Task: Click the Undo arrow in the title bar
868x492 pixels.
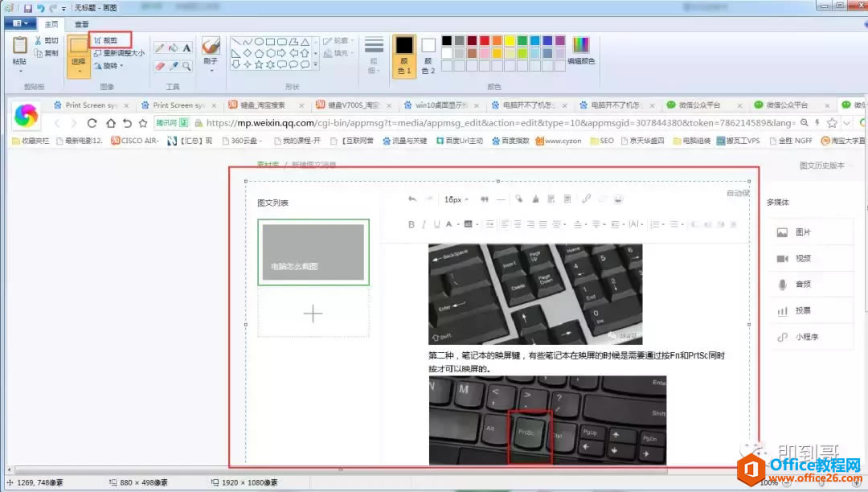Action: tap(40, 8)
